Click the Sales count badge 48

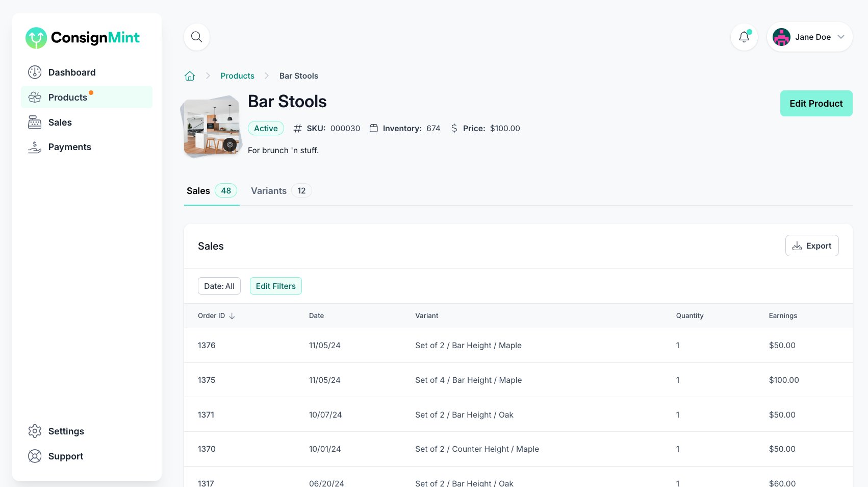tap(226, 191)
